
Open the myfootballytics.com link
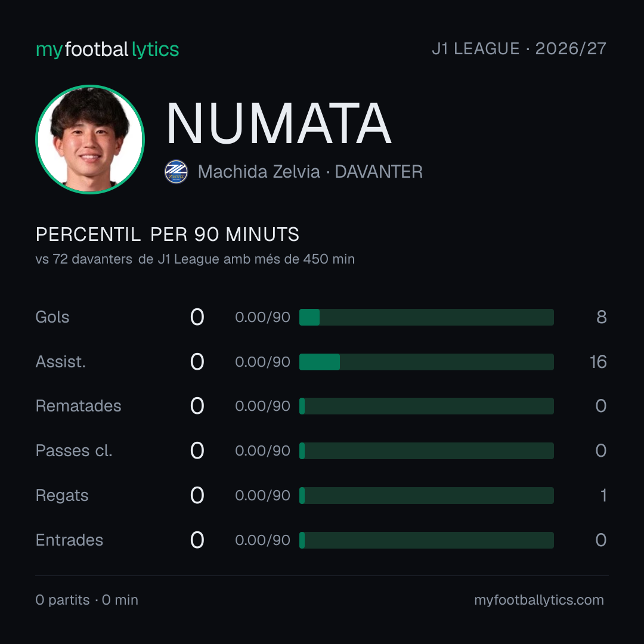pos(539,600)
